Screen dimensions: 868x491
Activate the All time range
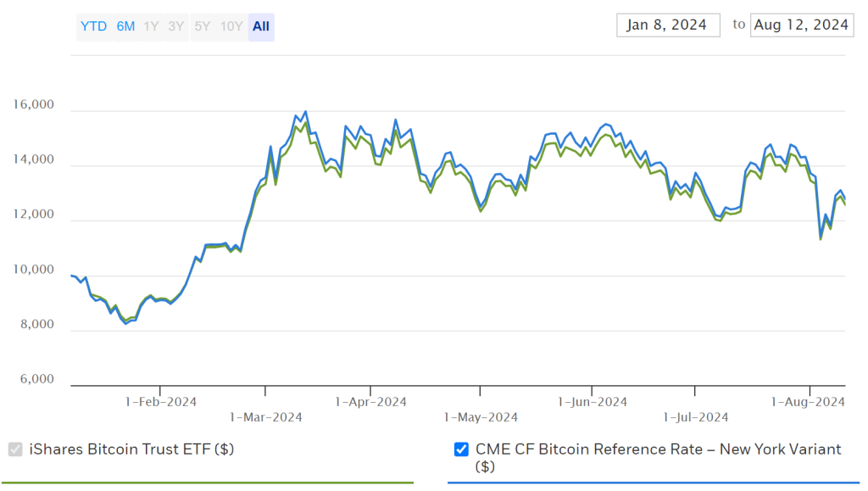259,26
